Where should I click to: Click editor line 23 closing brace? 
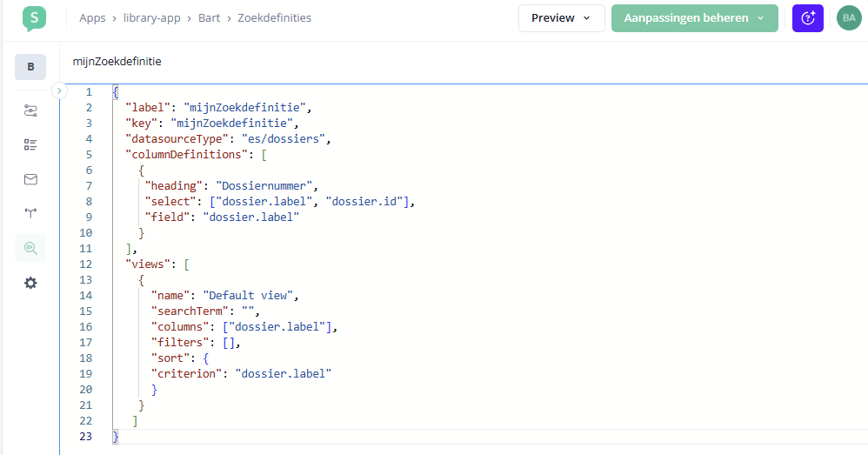tap(116, 437)
